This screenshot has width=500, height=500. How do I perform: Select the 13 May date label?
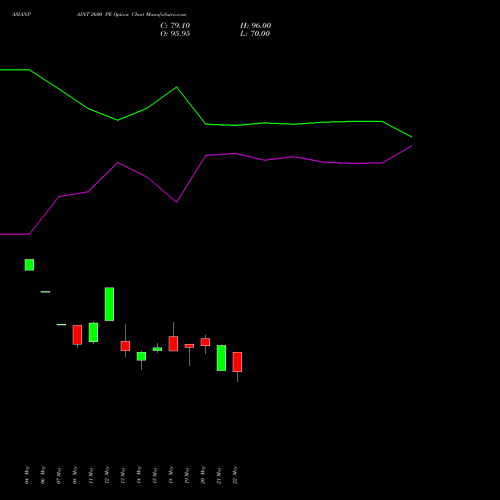tap(123, 475)
